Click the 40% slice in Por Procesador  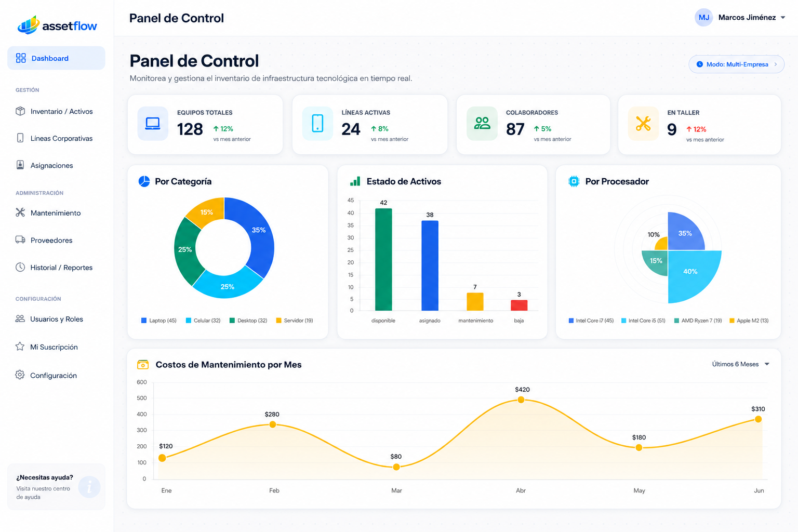[692, 273]
